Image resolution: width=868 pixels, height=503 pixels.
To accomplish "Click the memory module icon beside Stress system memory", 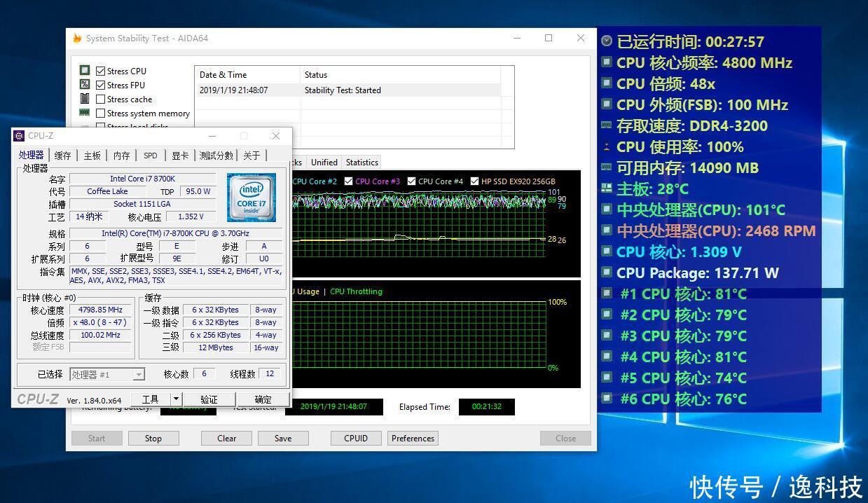I will pos(85,113).
